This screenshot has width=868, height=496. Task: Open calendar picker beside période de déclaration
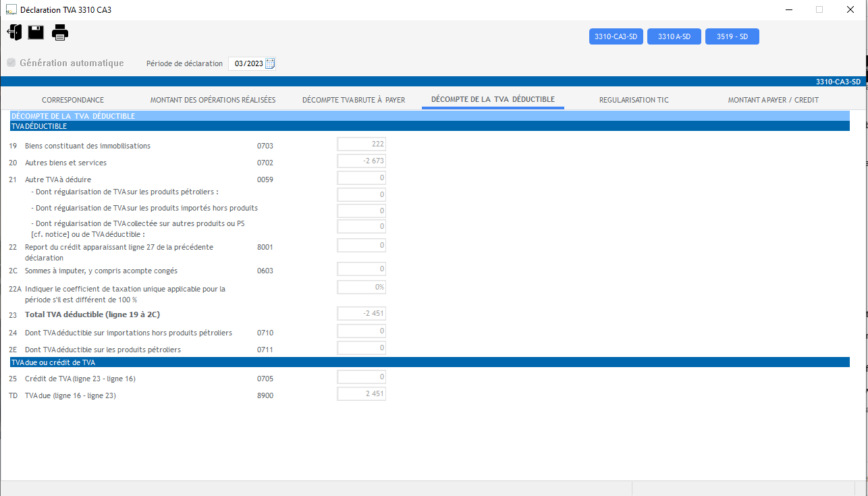pyautogui.click(x=270, y=64)
